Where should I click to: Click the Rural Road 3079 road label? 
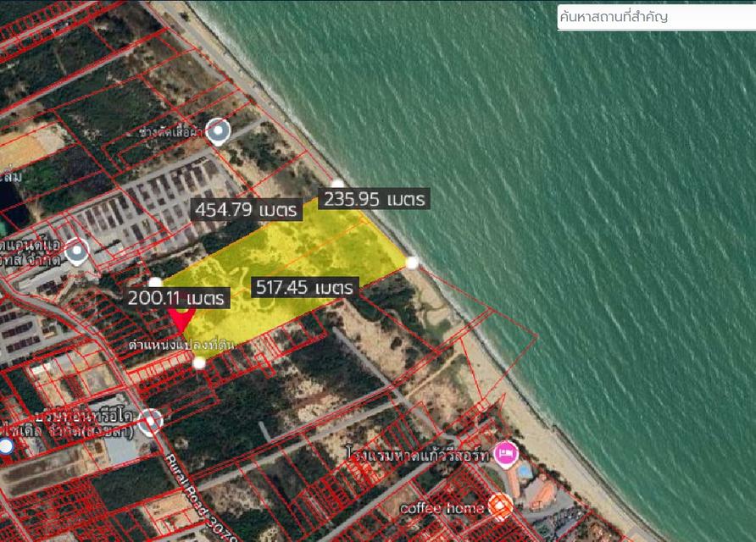[x=202, y=498]
